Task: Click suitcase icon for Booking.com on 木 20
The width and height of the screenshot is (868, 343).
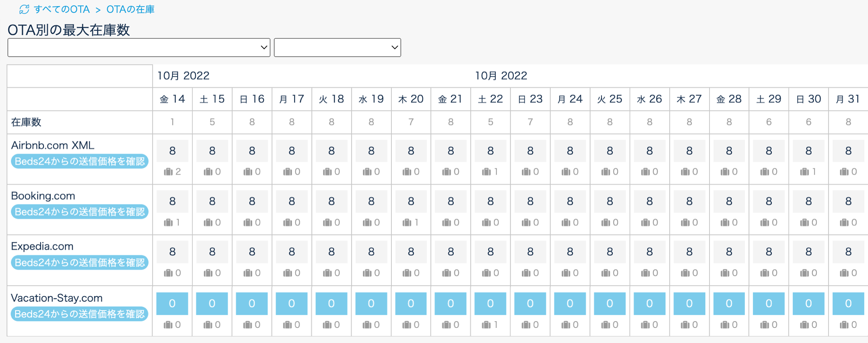Action: coord(407,222)
